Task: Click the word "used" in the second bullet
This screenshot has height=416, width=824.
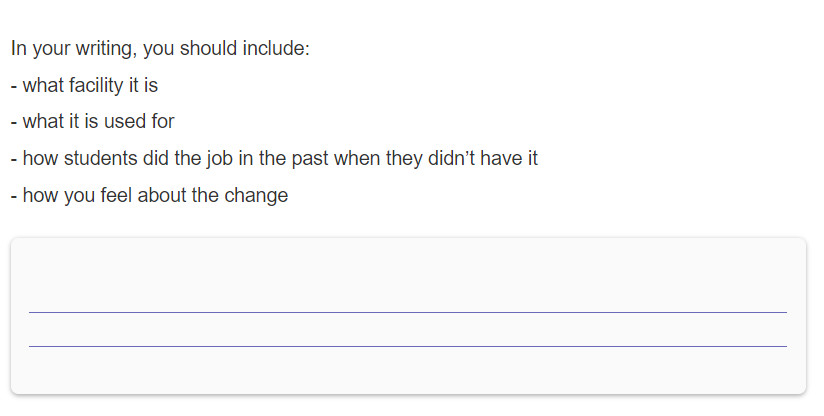Action: [x=125, y=121]
